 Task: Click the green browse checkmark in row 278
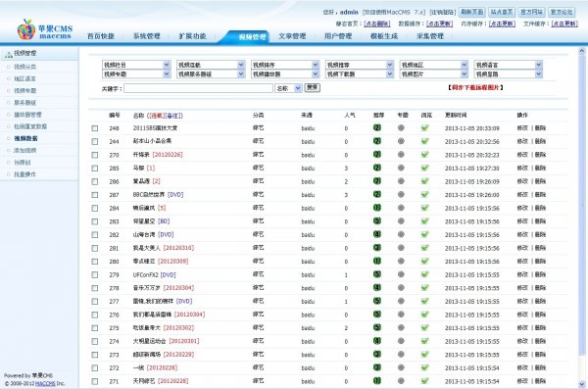tap(425, 288)
